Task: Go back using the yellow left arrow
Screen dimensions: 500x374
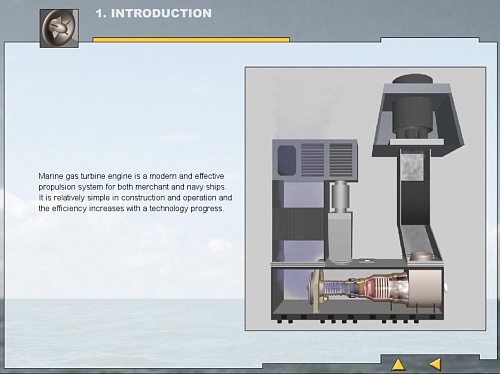Action: [x=435, y=364]
